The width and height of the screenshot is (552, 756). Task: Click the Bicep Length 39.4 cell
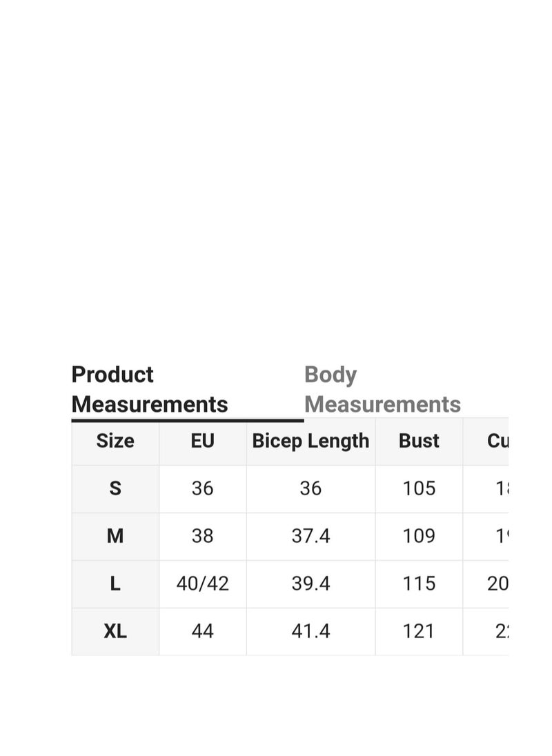point(311,584)
